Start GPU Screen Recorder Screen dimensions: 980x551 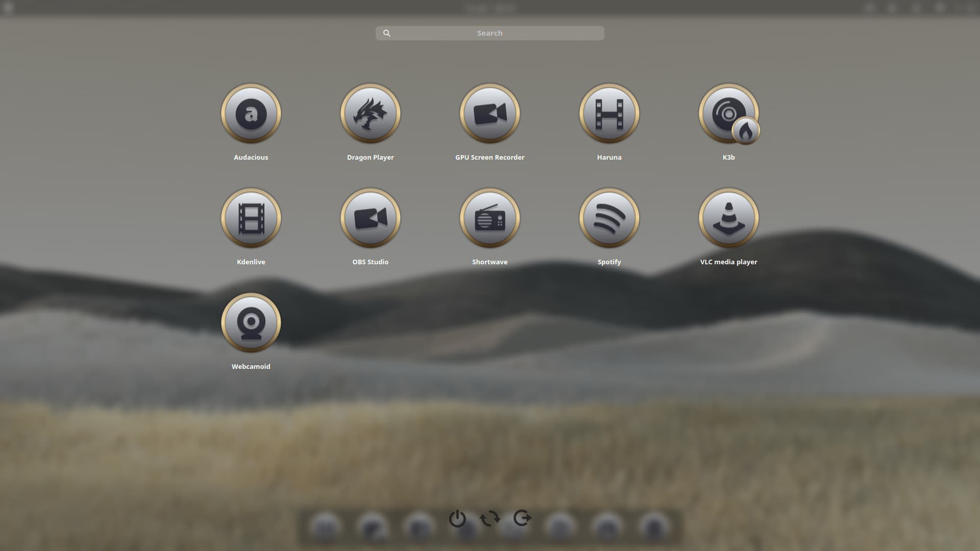tap(489, 114)
